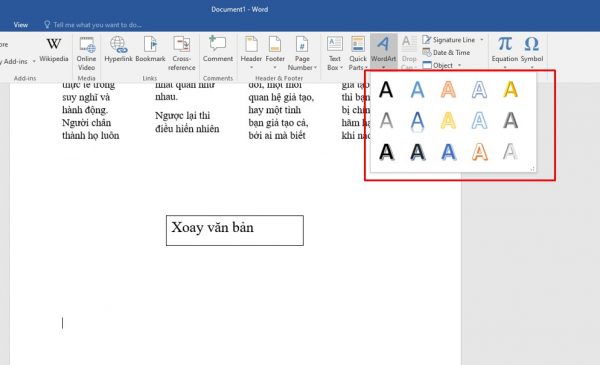
Task: Open the Wikipedia add-in
Action: point(54,50)
